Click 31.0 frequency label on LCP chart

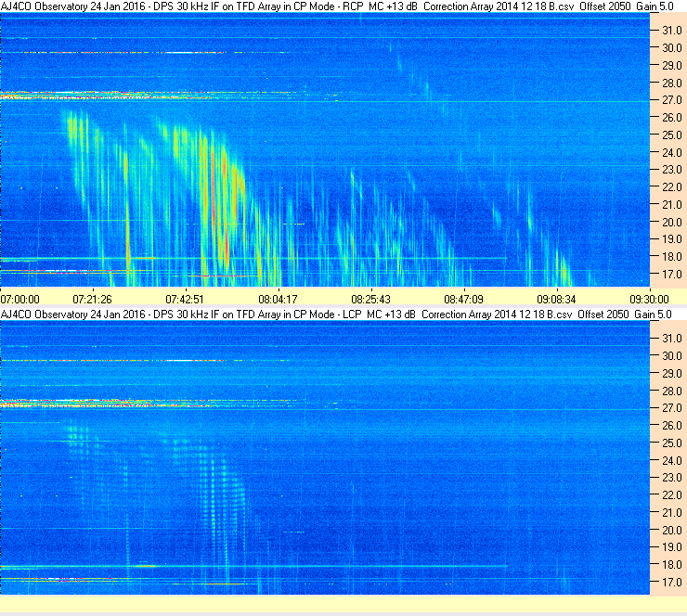(672, 339)
